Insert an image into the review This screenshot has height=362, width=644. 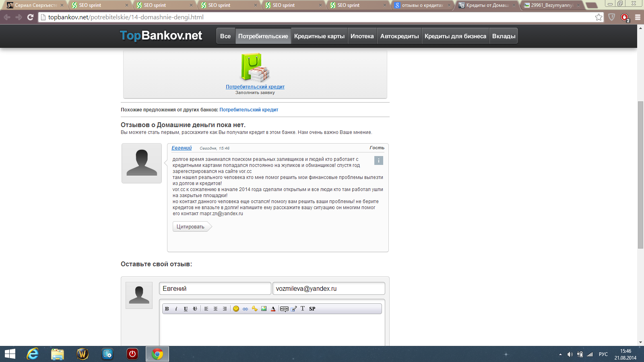point(264,309)
